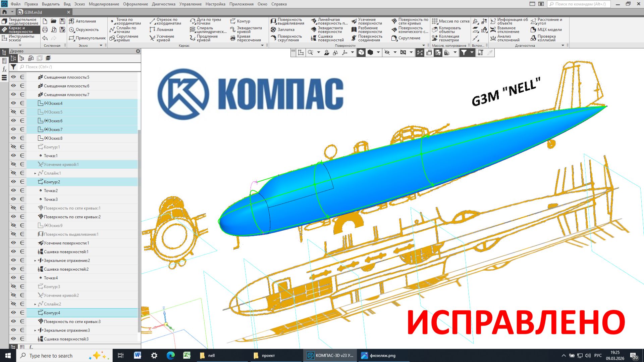The image size is (644, 362).
Task: Click the Контур tool in Каркас
Action: [x=240, y=21]
